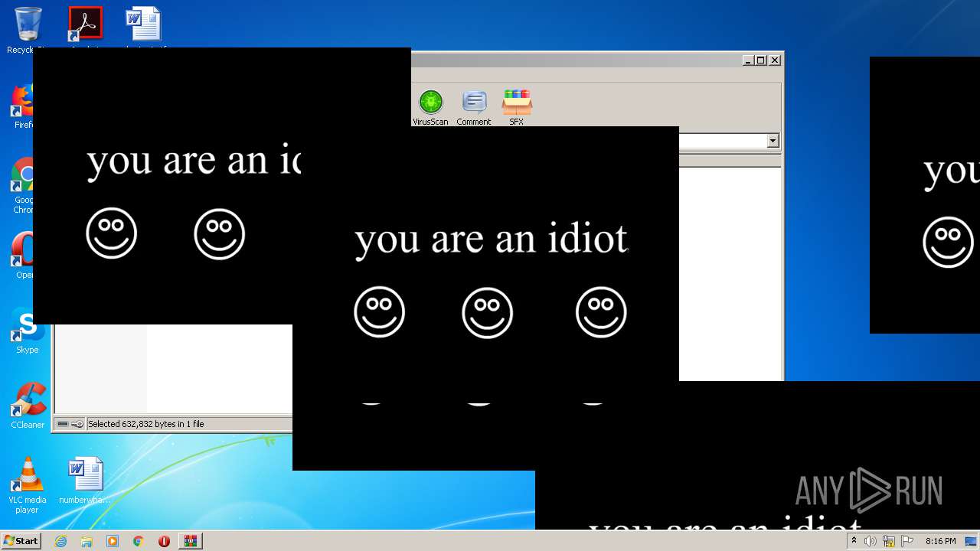This screenshot has width=980, height=551.
Task: Select the VLC media player desktop shortcut
Action: (x=28, y=485)
